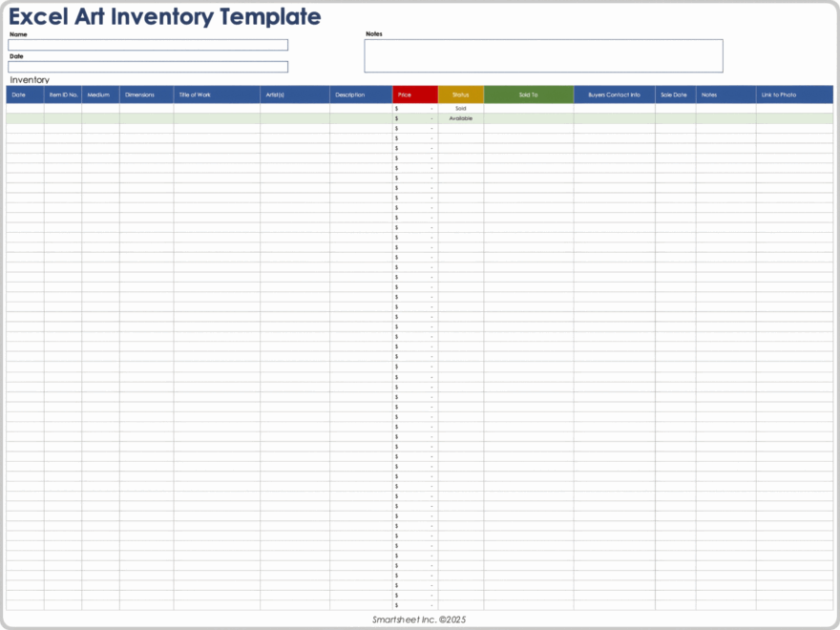Click the Medium column header
This screenshot has width=840, height=630.
pos(100,94)
